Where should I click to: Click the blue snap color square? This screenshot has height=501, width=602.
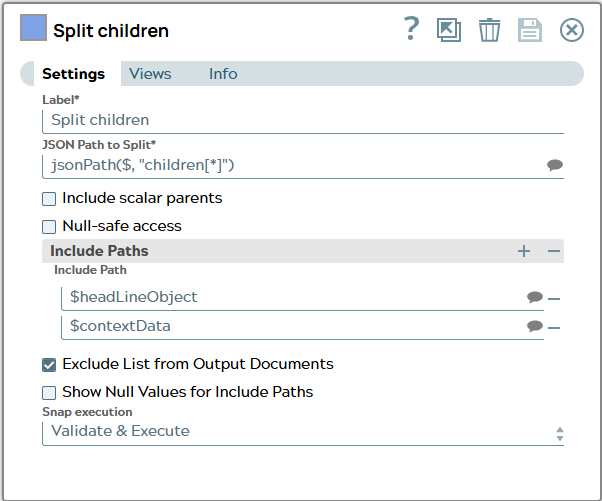click(33, 28)
